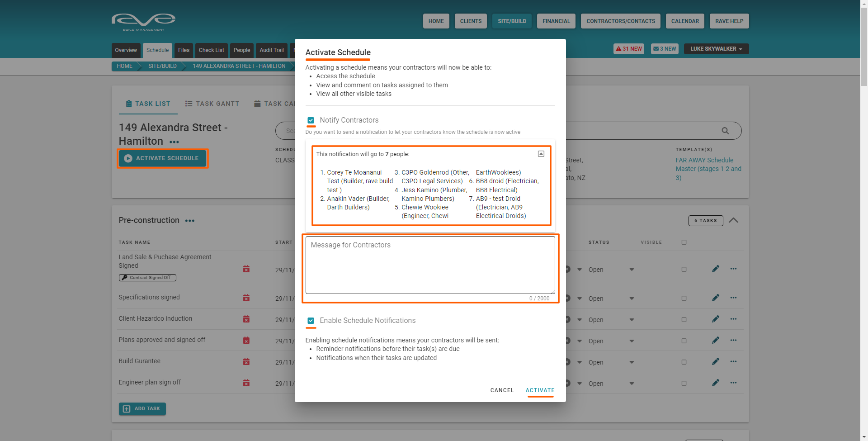The image size is (868, 441).
Task: Click the Rave Build Management logo
Action: tap(143, 22)
